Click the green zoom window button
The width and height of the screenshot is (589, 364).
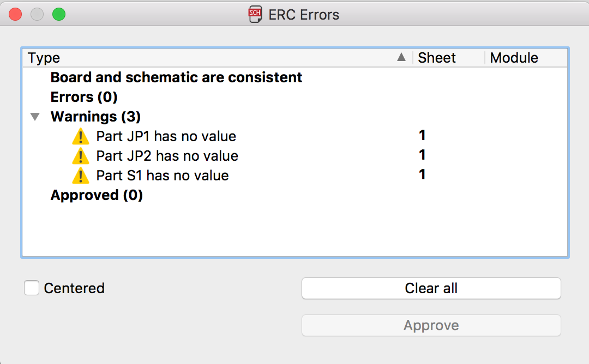(x=58, y=15)
